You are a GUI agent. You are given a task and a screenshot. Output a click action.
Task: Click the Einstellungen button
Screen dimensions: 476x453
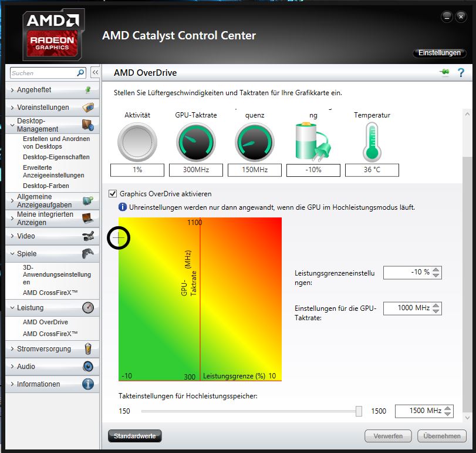coord(439,52)
